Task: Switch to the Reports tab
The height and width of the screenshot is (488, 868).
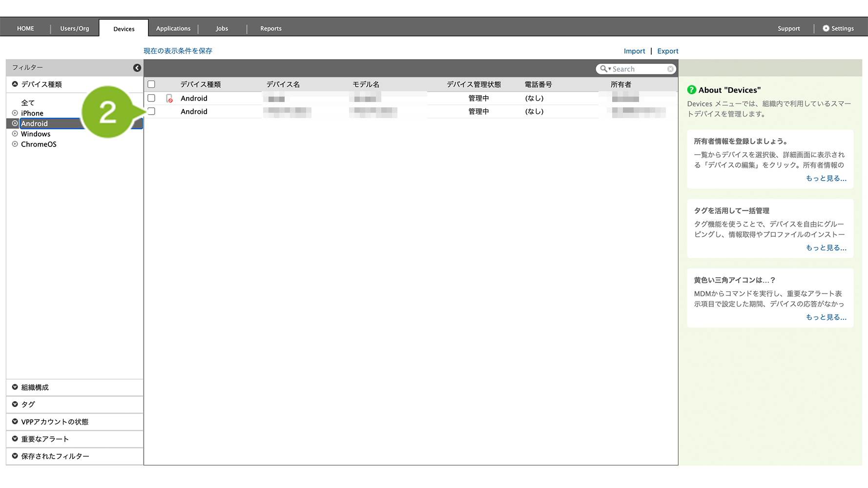Action: point(270,29)
